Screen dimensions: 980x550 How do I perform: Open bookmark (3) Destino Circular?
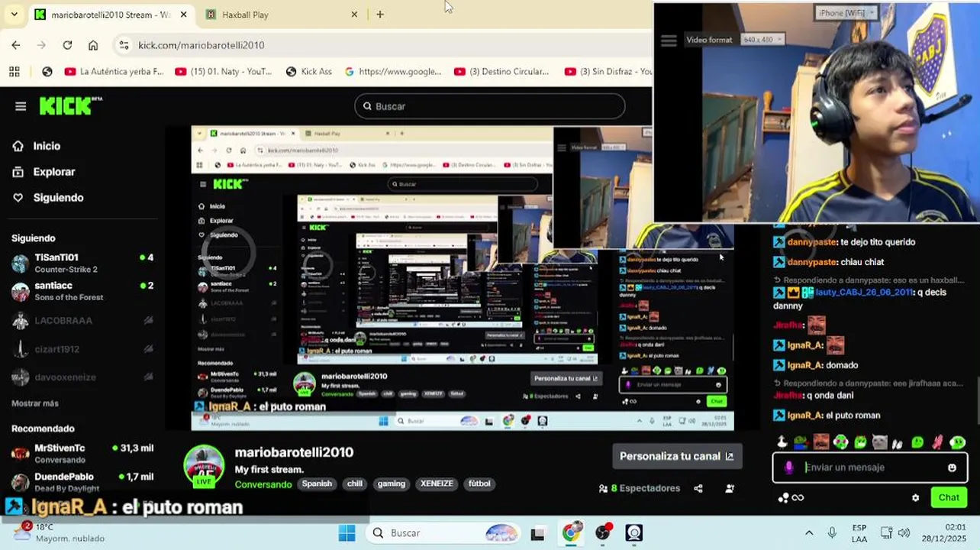(x=501, y=72)
